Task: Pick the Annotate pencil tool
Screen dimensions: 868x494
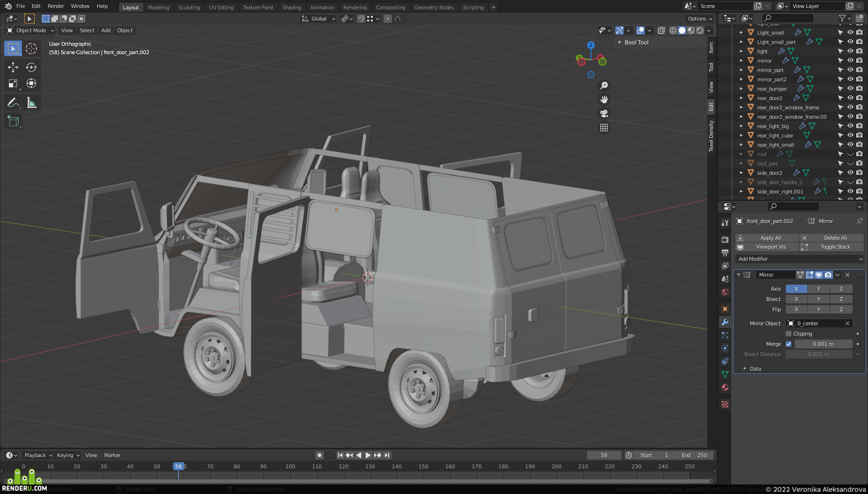Action: click(13, 103)
